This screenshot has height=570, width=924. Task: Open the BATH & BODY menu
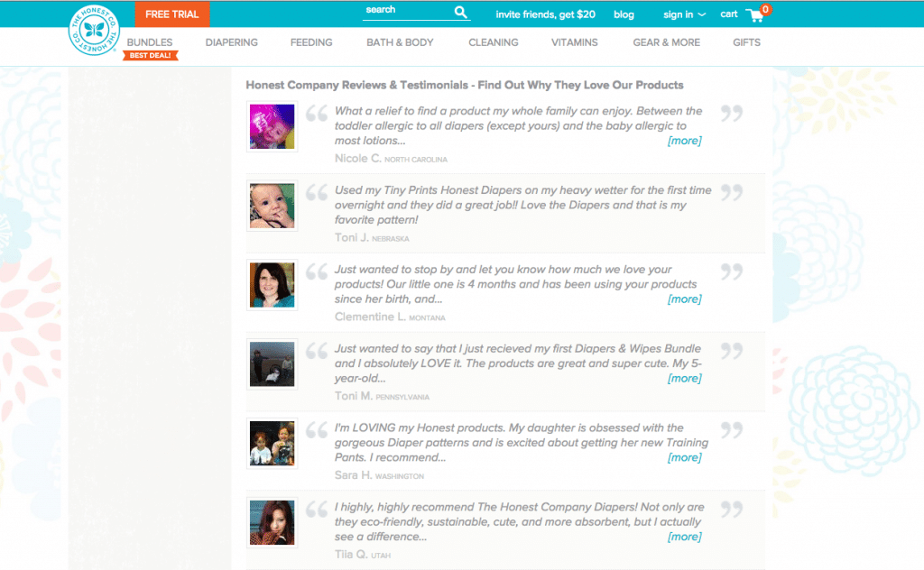coord(400,42)
